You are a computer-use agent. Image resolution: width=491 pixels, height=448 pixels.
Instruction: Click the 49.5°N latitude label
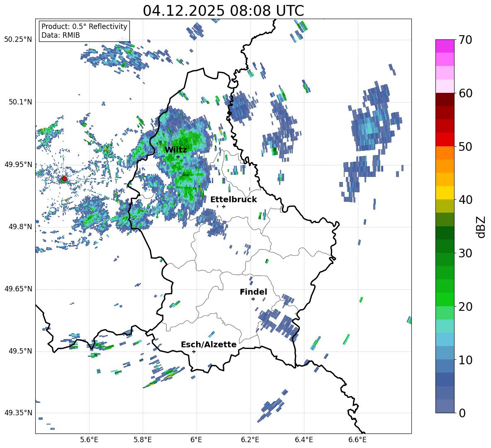pyautogui.click(x=20, y=351)
